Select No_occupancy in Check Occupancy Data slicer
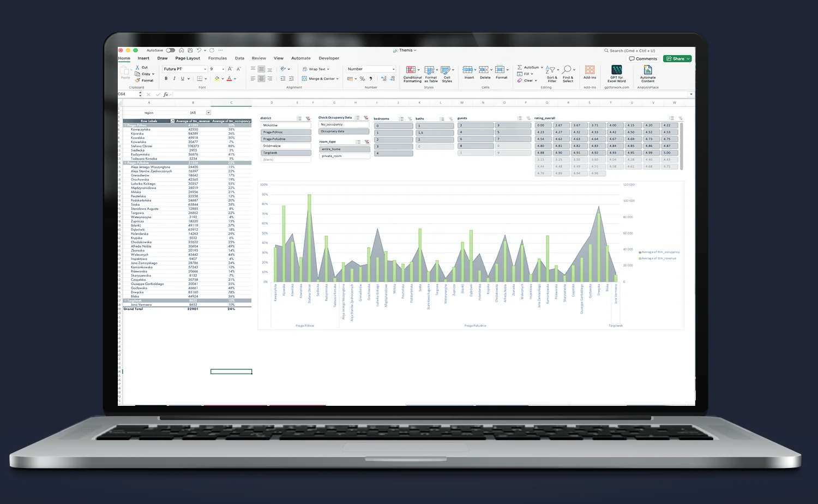 click(344, 124)
